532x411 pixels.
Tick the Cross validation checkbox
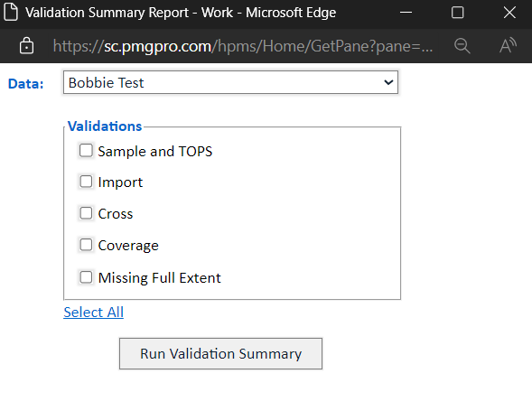[86, 213]
